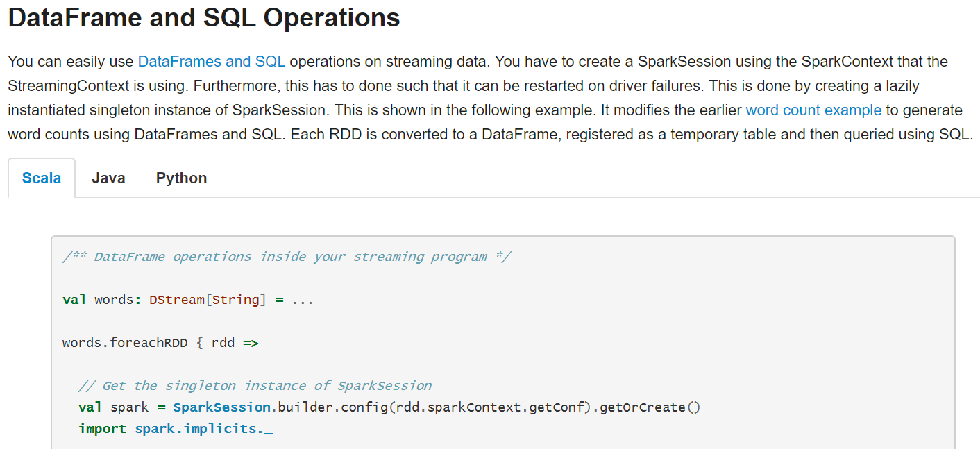Screen dimensions: 980x449
Task: Follow the word count example link
Action: [x=813, y=110]
